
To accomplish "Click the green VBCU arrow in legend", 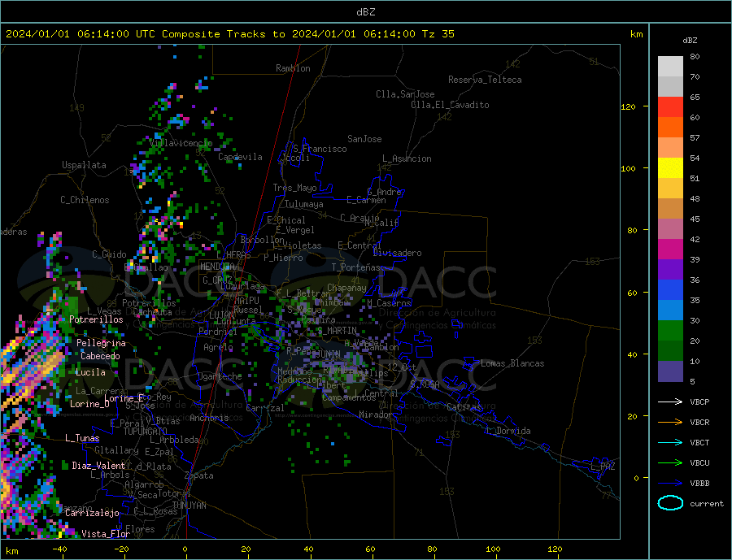I will click(x=670, y=463).
